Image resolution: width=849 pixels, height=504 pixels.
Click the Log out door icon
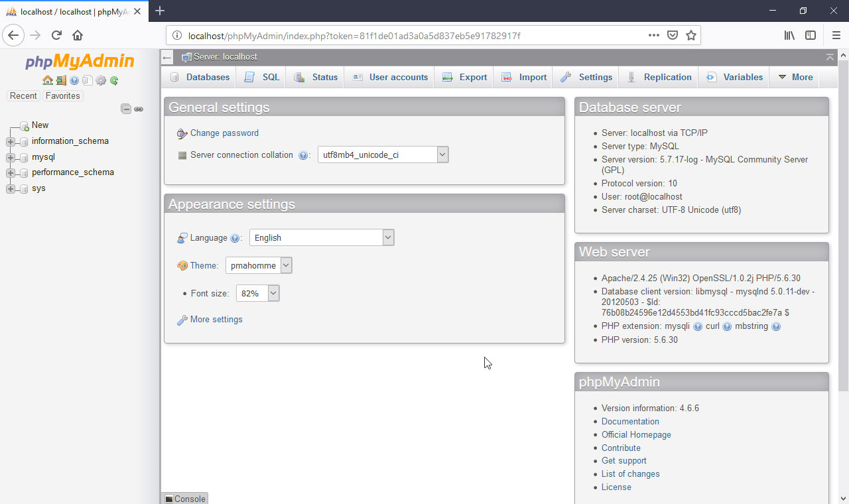(x=61, y=80)
